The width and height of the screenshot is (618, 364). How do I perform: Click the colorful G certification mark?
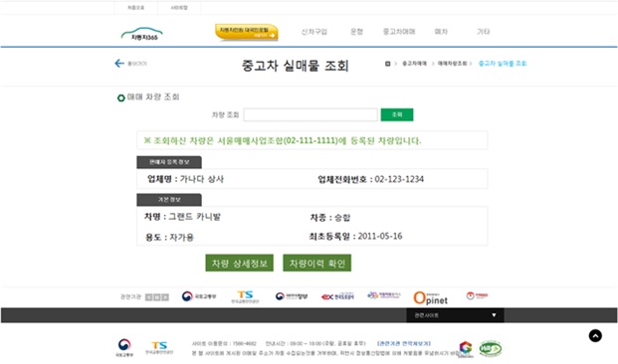click(466, 349)
